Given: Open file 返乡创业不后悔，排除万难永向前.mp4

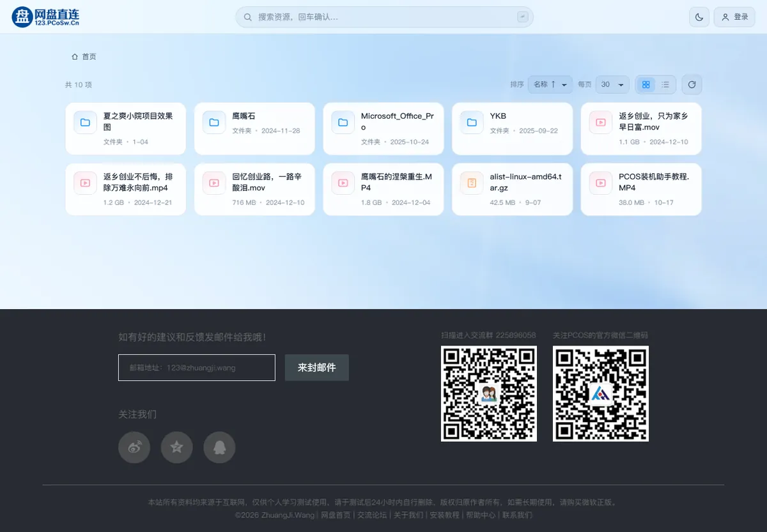Looking at the screenshot, I should (138, 182).
